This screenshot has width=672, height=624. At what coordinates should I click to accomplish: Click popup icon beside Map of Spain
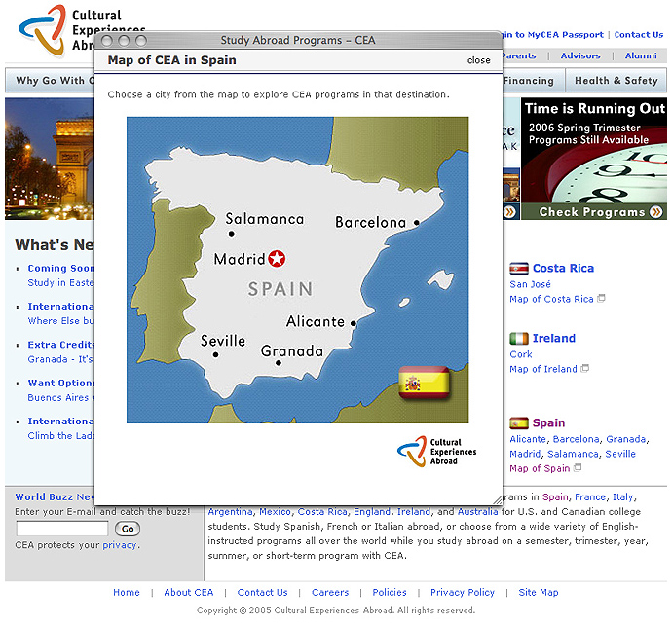tap(579, 468)
